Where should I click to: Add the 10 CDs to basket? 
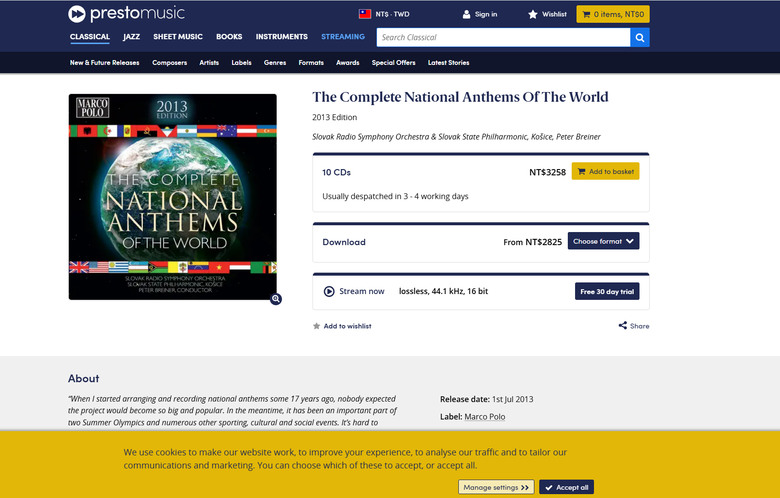click(x=605, y=172)
